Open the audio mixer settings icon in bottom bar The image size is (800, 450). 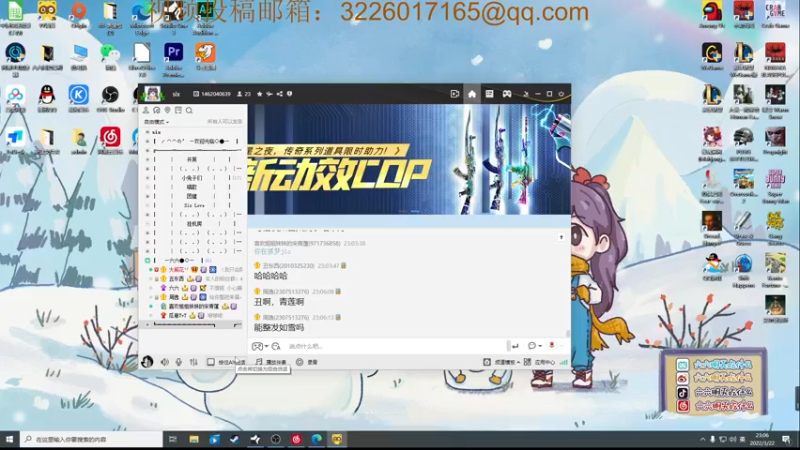[193, 362]
